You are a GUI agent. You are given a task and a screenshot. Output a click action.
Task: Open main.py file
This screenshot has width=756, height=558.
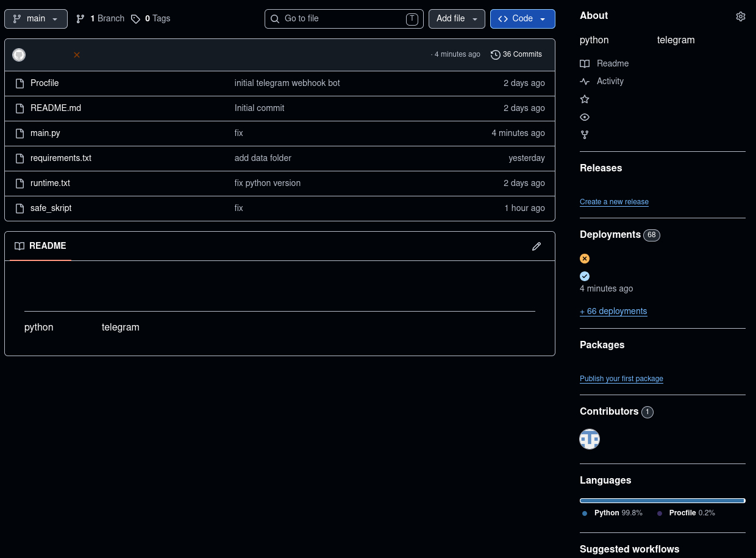(x=45, y=133)
